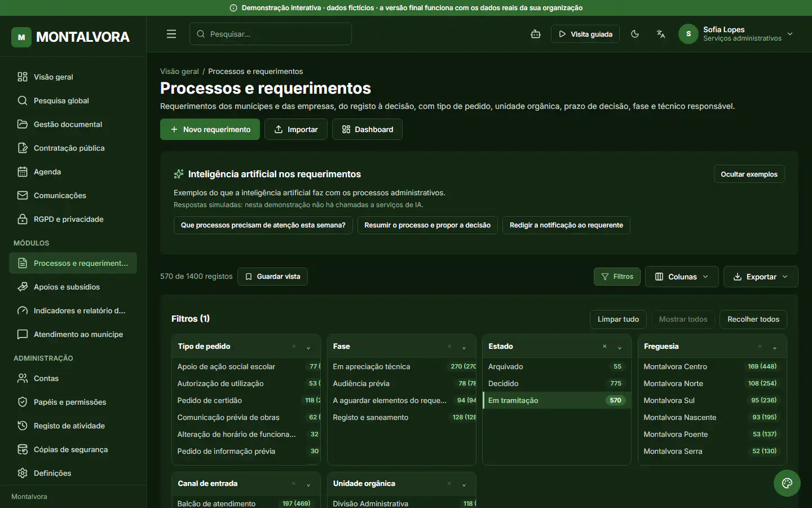The height and width of the screenshot is (508, 812).
Task: Toggle the sidebar hamburger menu
Action: 171,34
